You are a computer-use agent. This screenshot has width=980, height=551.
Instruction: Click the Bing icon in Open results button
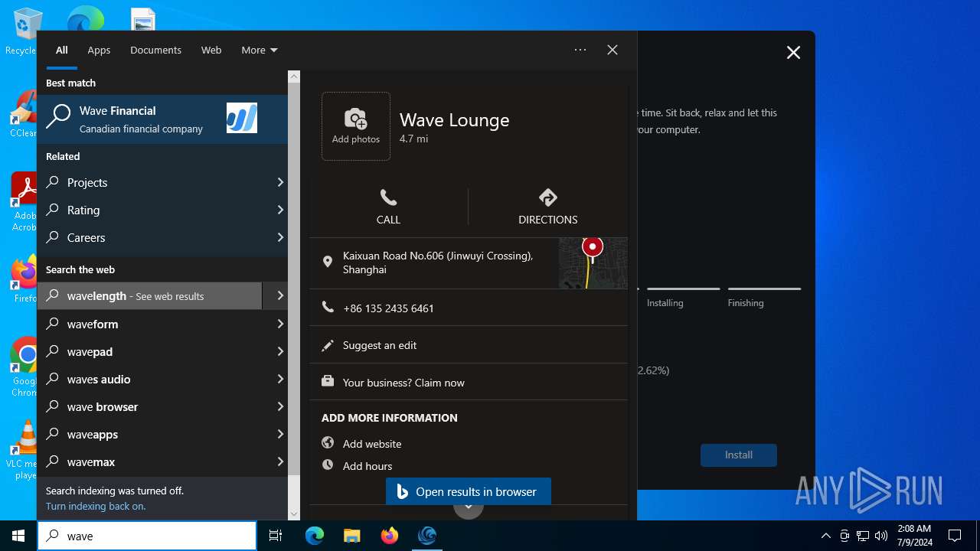[x=402, y=491]
